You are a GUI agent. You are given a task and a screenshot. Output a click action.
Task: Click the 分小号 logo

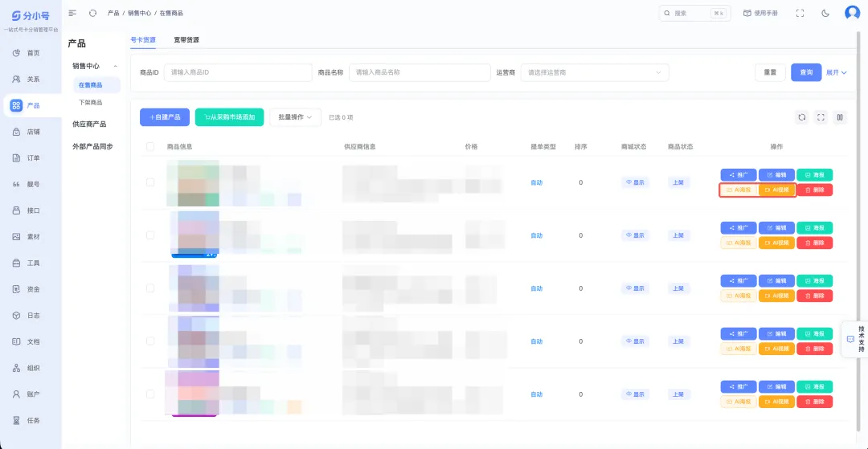click(x=31, y=15)
